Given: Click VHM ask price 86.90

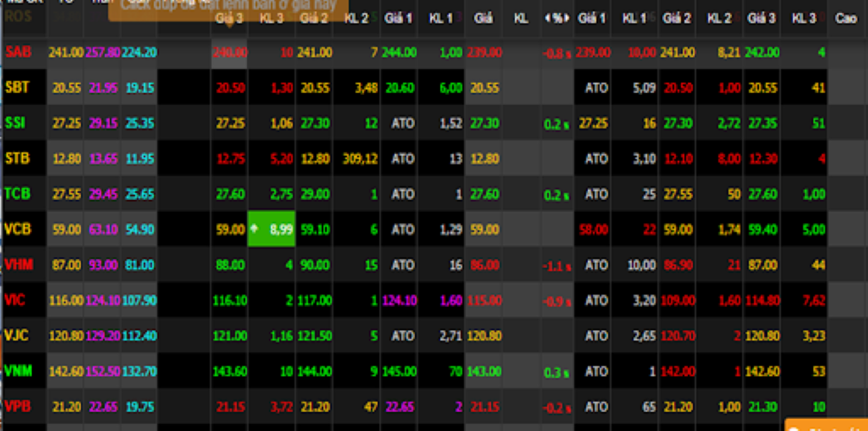Looking at the screenshot, I should pos(679,265).
